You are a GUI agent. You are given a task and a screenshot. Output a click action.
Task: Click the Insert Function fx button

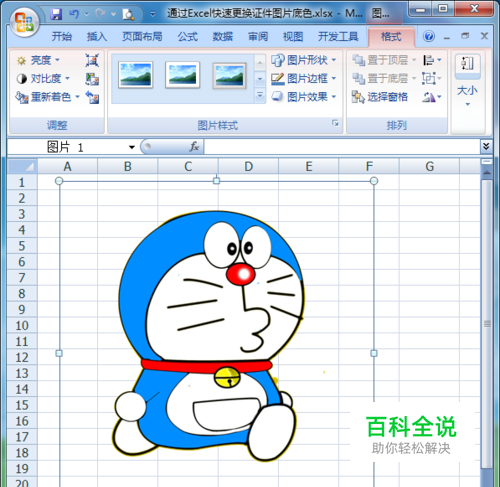point(194,147)
